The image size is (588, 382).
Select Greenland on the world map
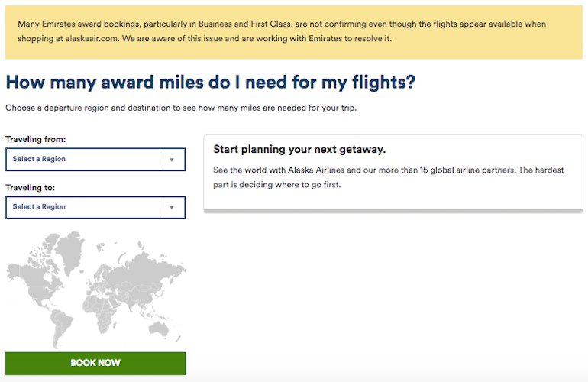[71, 248]
